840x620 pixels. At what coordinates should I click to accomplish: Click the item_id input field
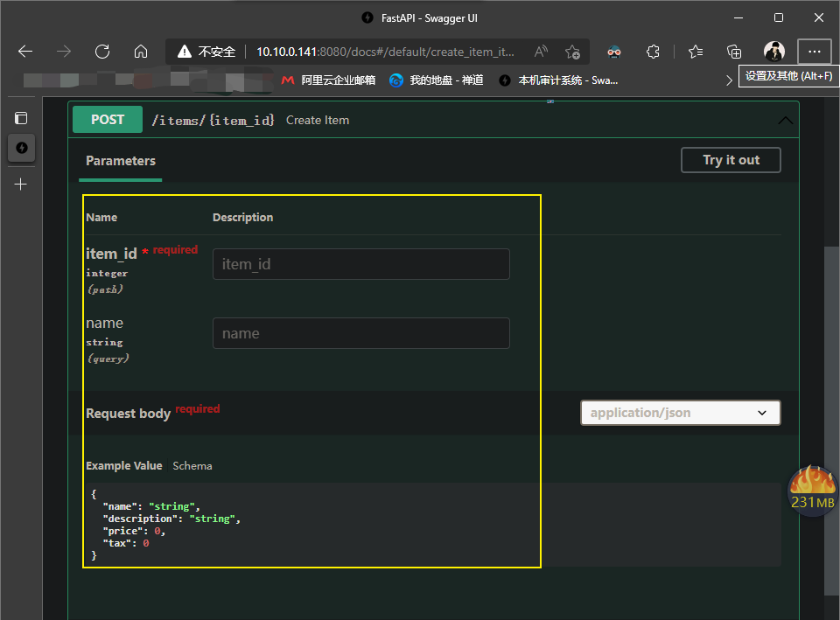360,264
